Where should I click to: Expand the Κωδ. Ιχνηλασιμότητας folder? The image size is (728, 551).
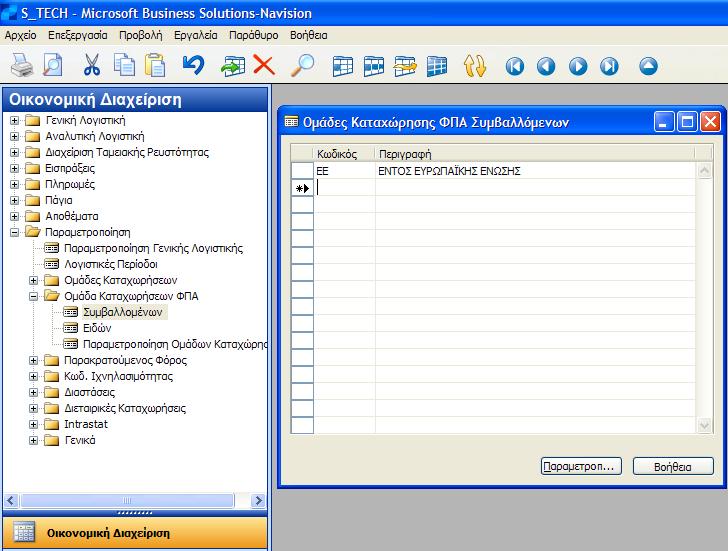pyautogui.click(x=33, y=376)
